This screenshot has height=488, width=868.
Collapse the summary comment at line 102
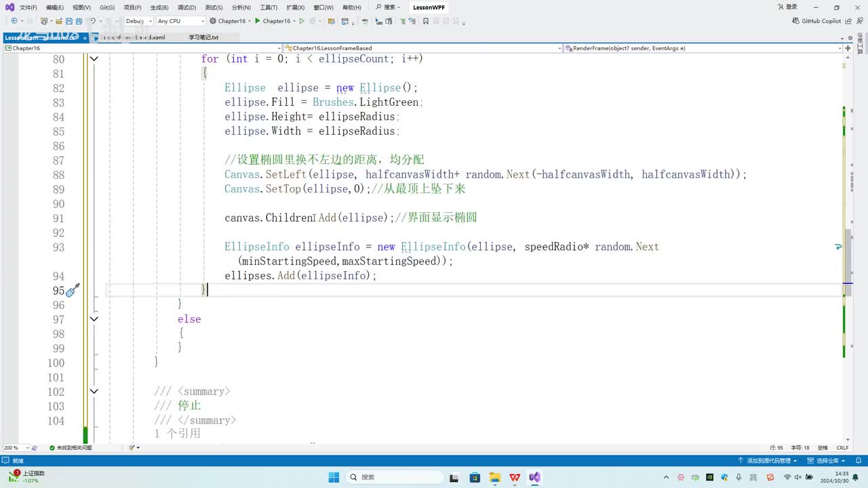coord(94,392)
